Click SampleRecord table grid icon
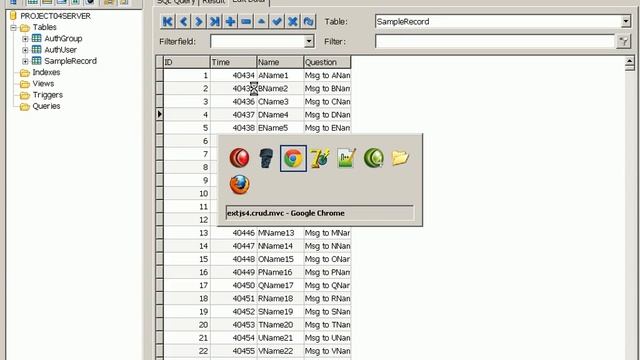The height and width of the screenshot is (360, 640). click(36, 60)
